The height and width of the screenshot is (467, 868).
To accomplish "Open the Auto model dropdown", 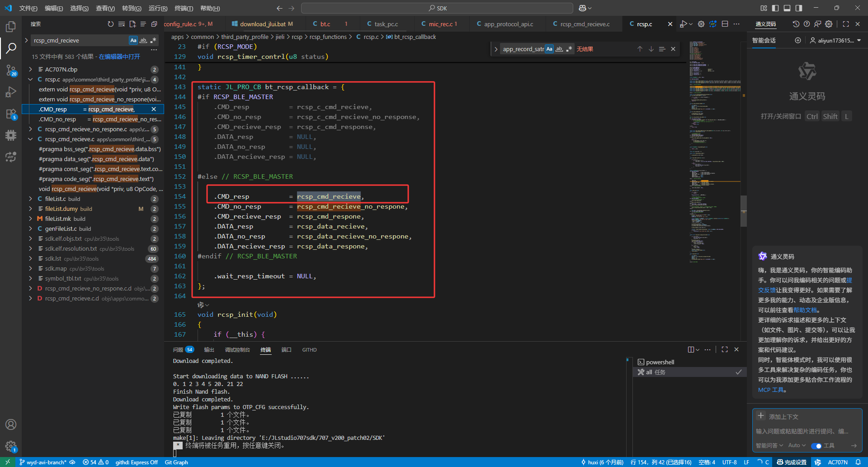I will pos(797,446).
